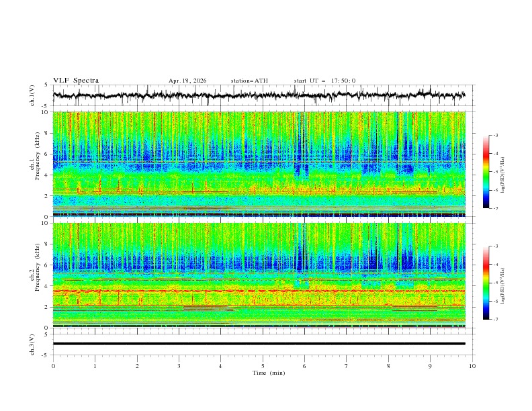
Task: Click the -3 label on ch.1 color bar
Action: 495,135
